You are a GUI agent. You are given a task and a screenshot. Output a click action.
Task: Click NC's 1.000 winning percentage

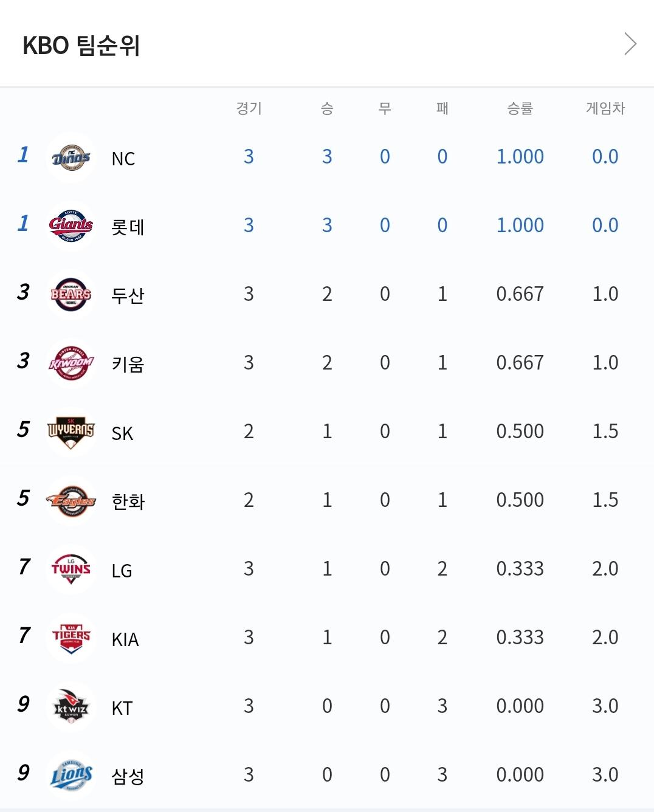pyautogui.click(x=520, y=157)
